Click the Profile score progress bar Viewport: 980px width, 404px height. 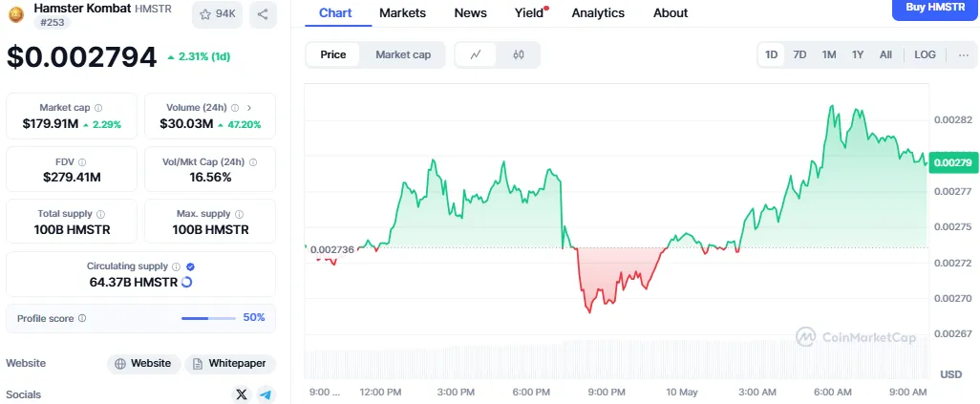pyautogui.click(x=208, y=318)
